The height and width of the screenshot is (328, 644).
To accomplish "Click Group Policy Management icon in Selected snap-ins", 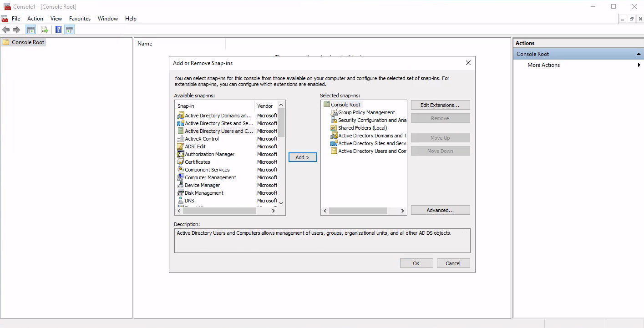I will click(334, 112).
